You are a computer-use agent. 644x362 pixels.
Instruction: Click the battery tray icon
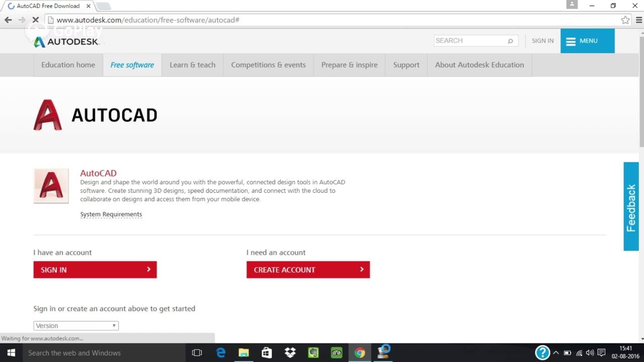(568, 353)
